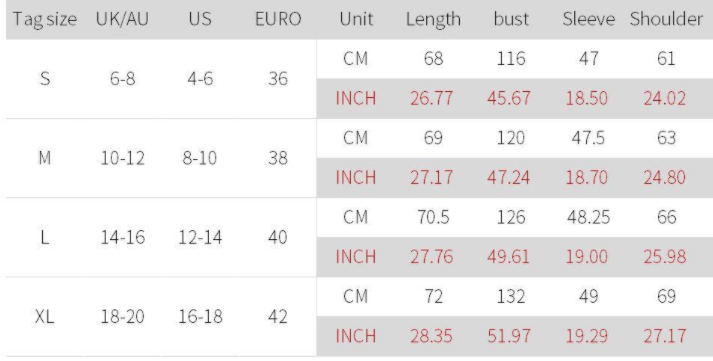Select the S tag size cell
The height and width of the screenshot is (361, 713).
tap(45, 79)
